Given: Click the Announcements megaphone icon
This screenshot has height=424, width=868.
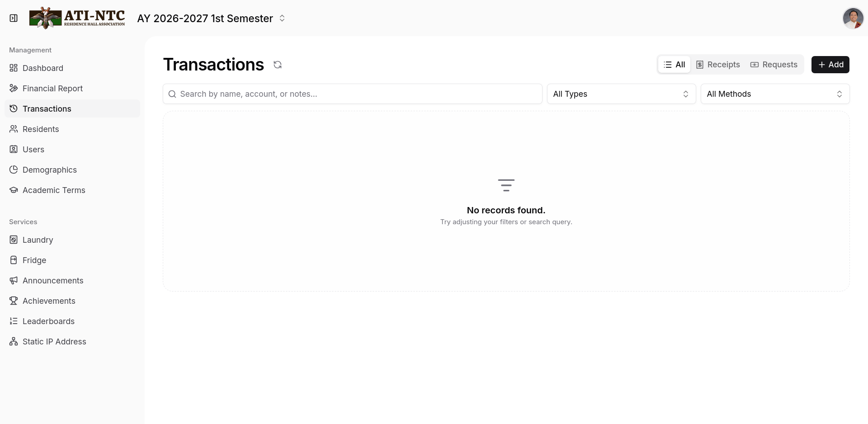Looking at the screenshot, I should [x=14, y=281].
